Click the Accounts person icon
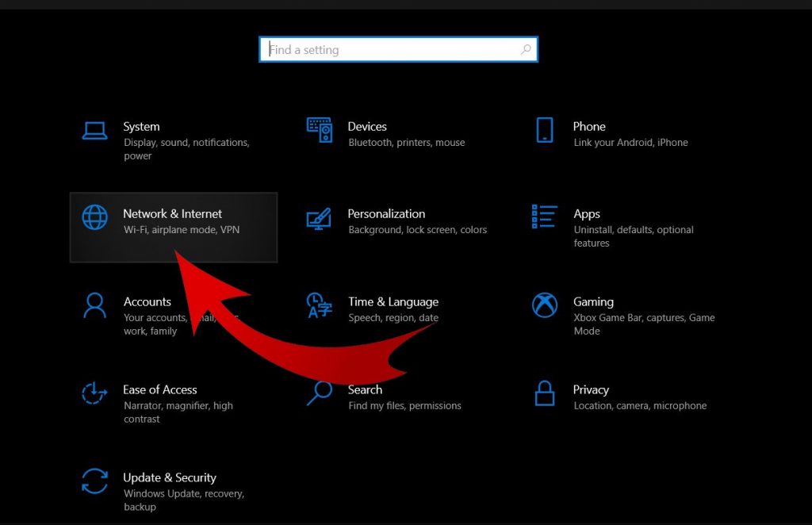This screenshot has width=812, height=525. click(95, 305)
